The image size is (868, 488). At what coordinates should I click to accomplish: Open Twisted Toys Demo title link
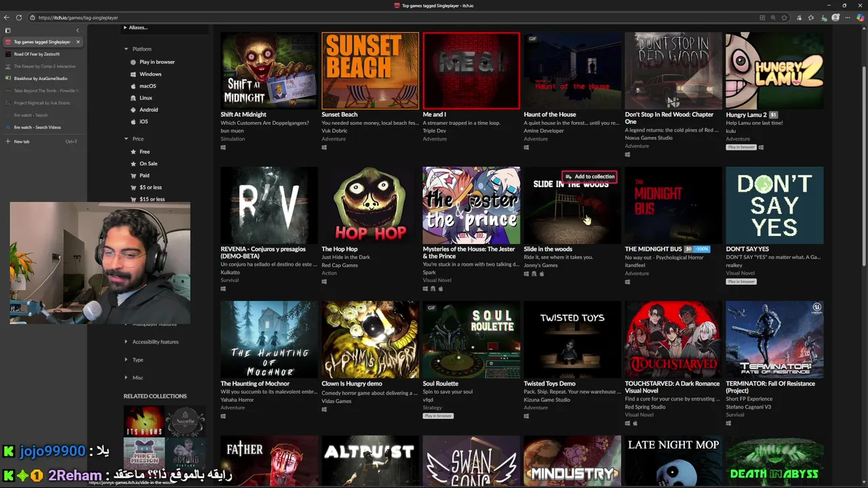click(x=549, y=384)
